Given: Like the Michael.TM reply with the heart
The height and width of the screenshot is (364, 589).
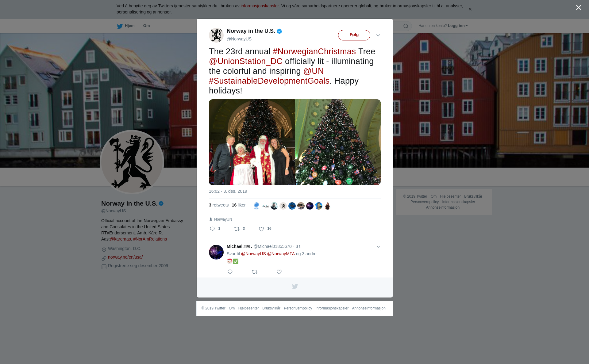Looking at the screenshot, I should [279, 272].
